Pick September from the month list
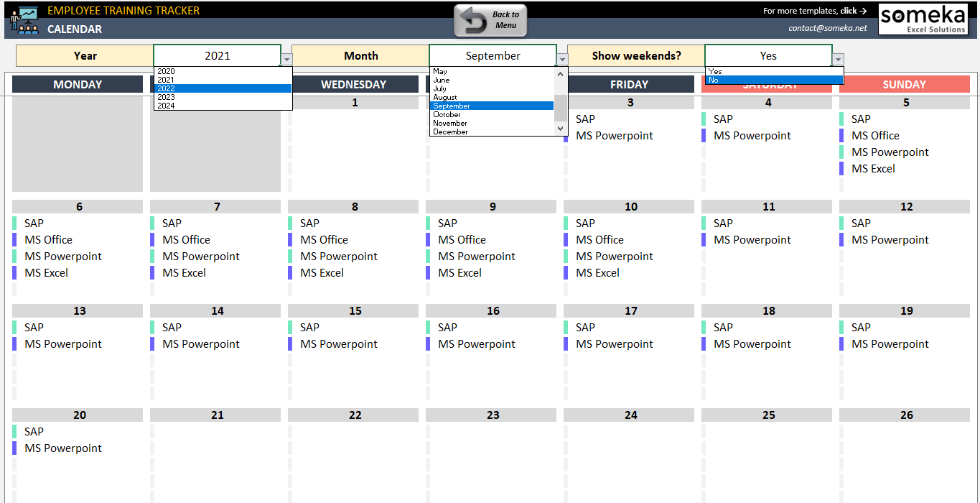The image size is (980, 503). pos(493,106)
